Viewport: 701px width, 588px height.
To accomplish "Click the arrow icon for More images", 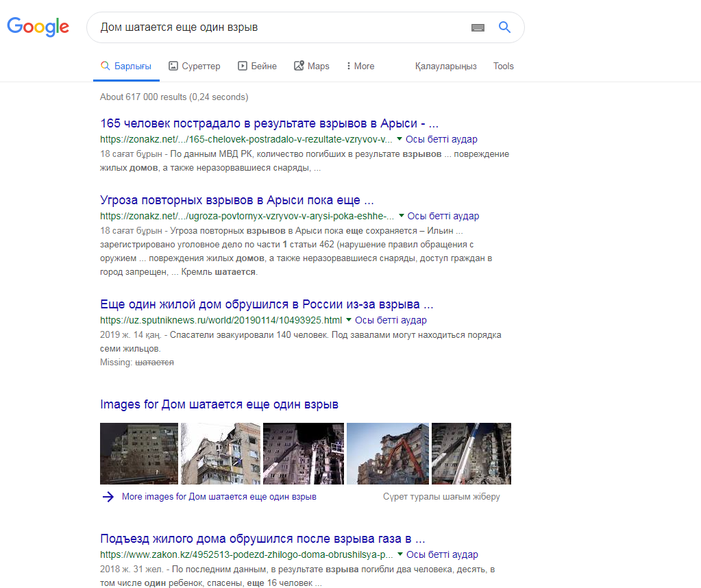I will pyautogui.click(x=108, y=497).
